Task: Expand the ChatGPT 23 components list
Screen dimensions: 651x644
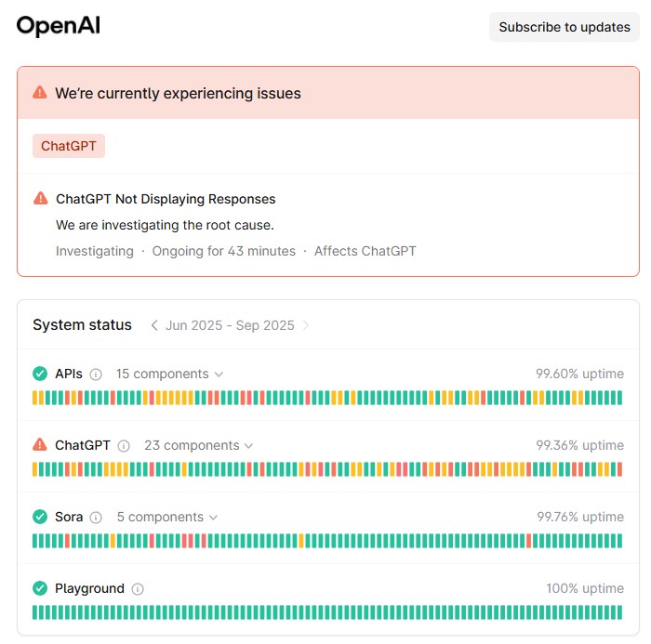Action: pos(198,445)
